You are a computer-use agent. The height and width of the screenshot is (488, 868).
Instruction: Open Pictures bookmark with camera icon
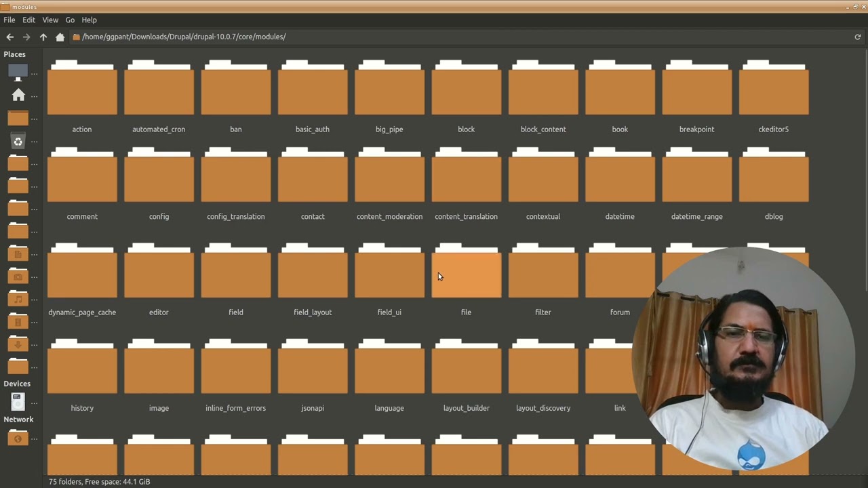pos(18,276)
